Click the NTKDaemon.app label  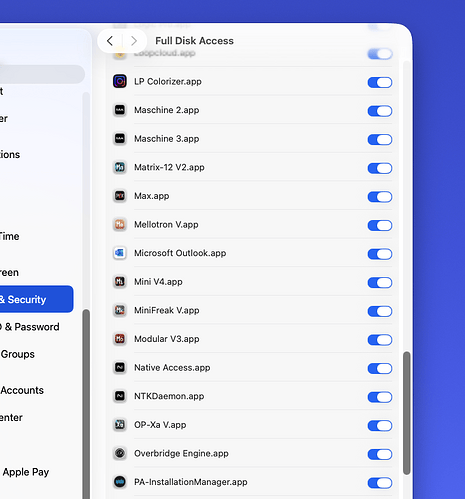coord(169,396)
